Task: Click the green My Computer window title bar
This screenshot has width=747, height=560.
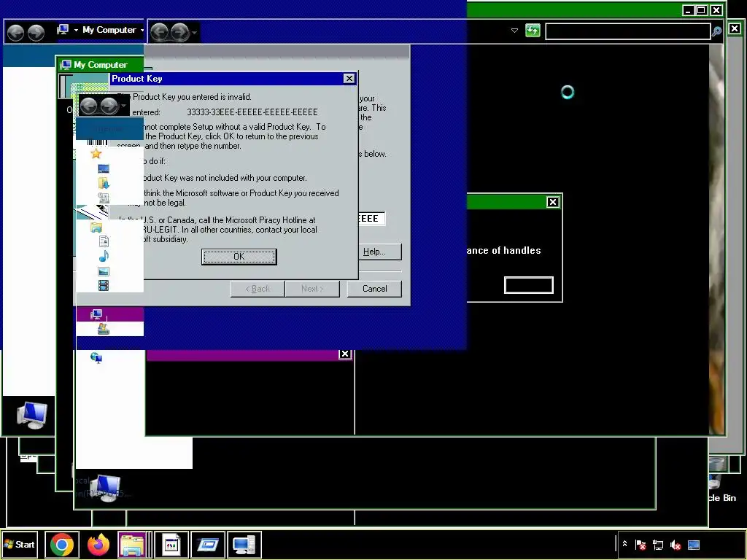Action: (100, 64)
